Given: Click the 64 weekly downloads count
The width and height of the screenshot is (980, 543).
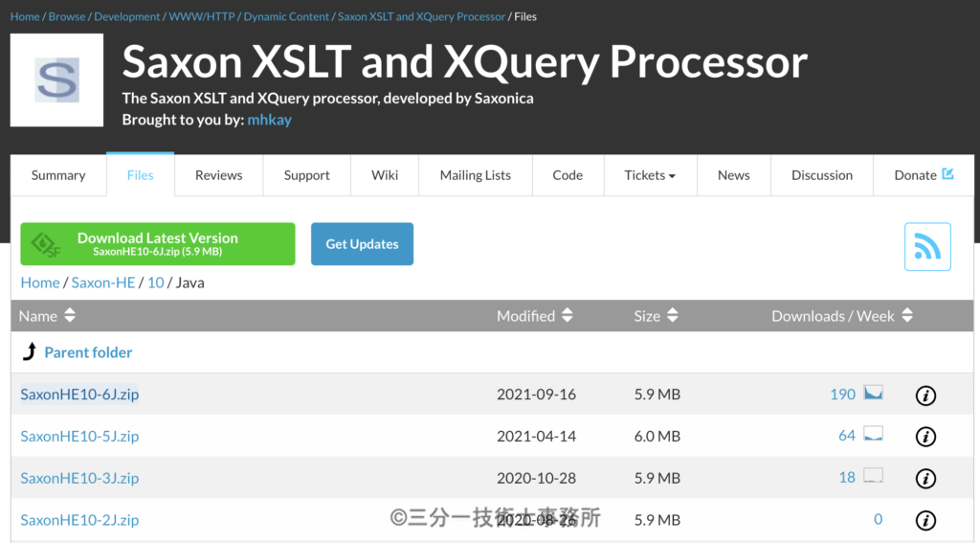Looking at the screenshot, I should [847, 436].
